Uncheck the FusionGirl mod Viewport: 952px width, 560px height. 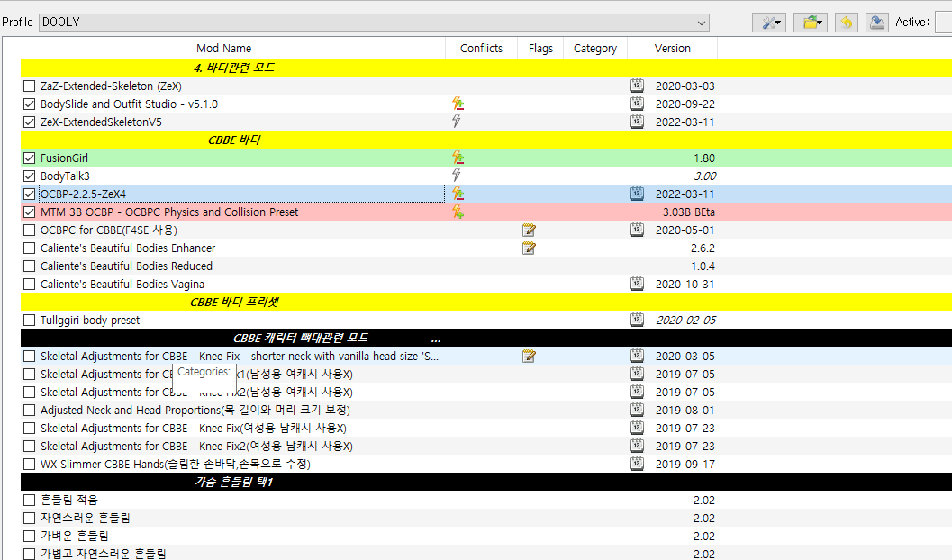[x=29, y=158]
